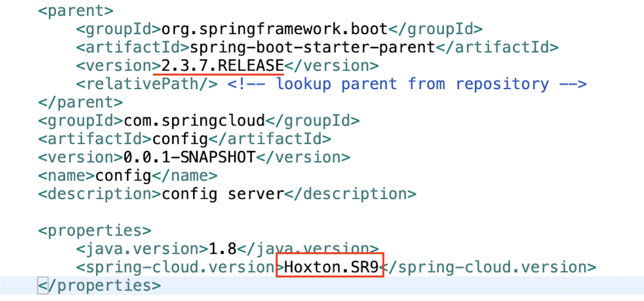Viewport: 644px width, 301px height.
Task: Click the 2.3.7.RELEASE version value
Action: coord(222,66)
